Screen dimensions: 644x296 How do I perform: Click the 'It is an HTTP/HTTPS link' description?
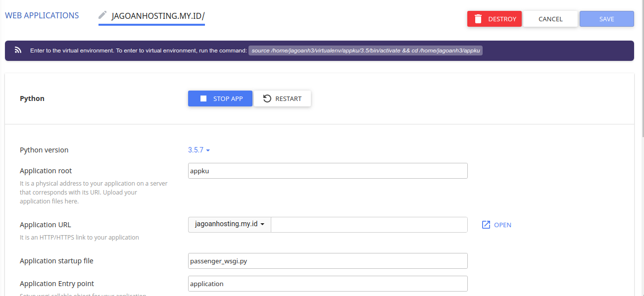click(x=79, y=238)
